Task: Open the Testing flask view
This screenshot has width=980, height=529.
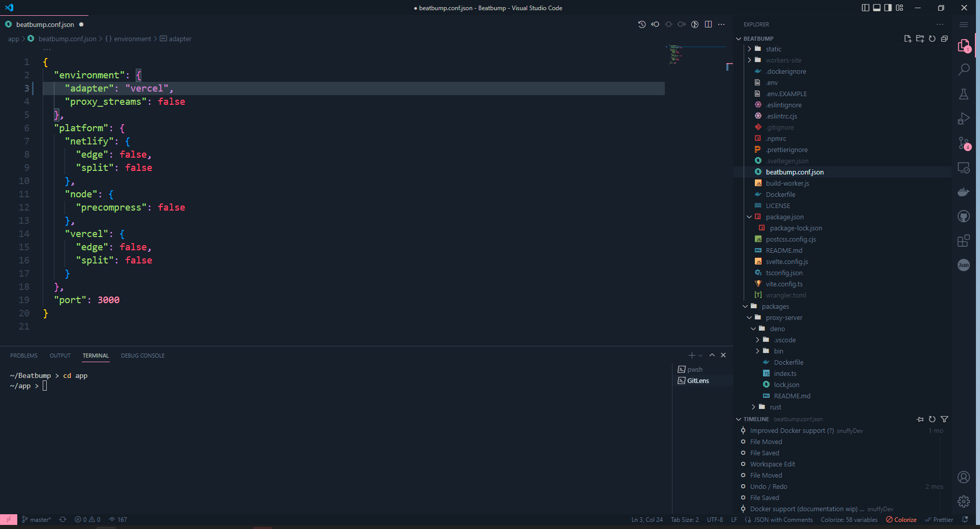Action: tap(964, 94)
